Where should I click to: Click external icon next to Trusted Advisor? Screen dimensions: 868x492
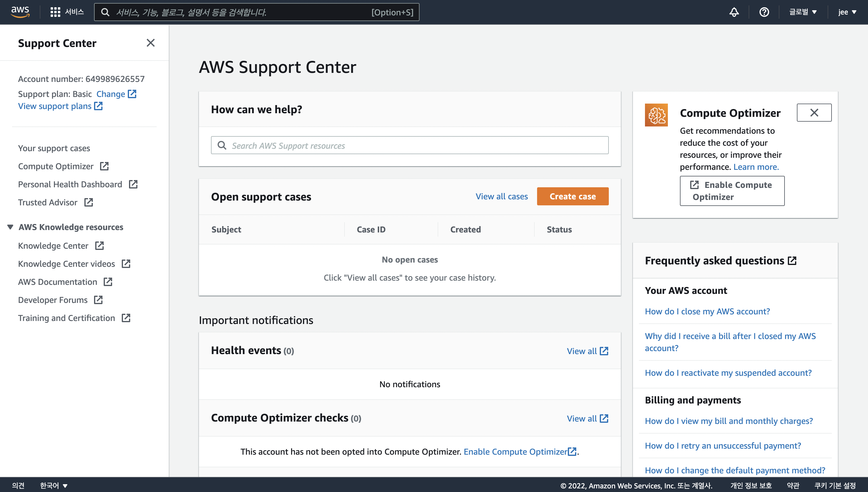[89, 202]
